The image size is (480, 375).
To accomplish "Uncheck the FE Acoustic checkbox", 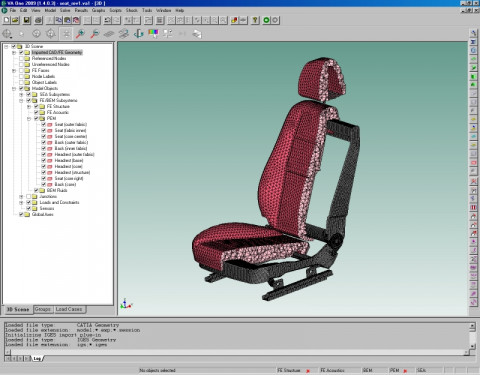I will click(x=36, y=112).
